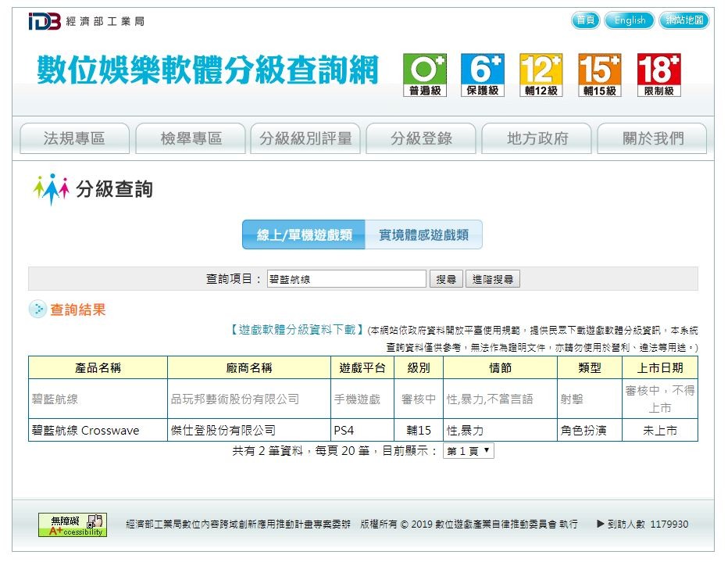Image resolution: width=728 pixels, height=562 pixels.
Task: Download 遊戲軟體分級資料下載 link
Action: coord(297,330)
